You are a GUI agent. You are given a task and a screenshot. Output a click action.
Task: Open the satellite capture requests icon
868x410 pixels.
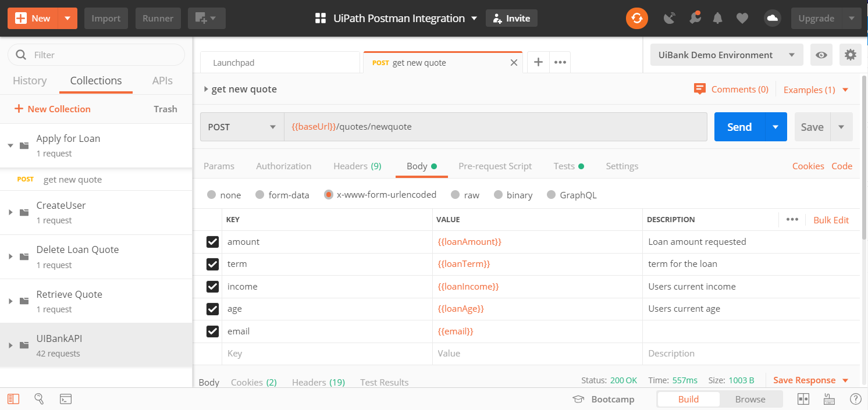pyautogui.click(x=670, y=19)
